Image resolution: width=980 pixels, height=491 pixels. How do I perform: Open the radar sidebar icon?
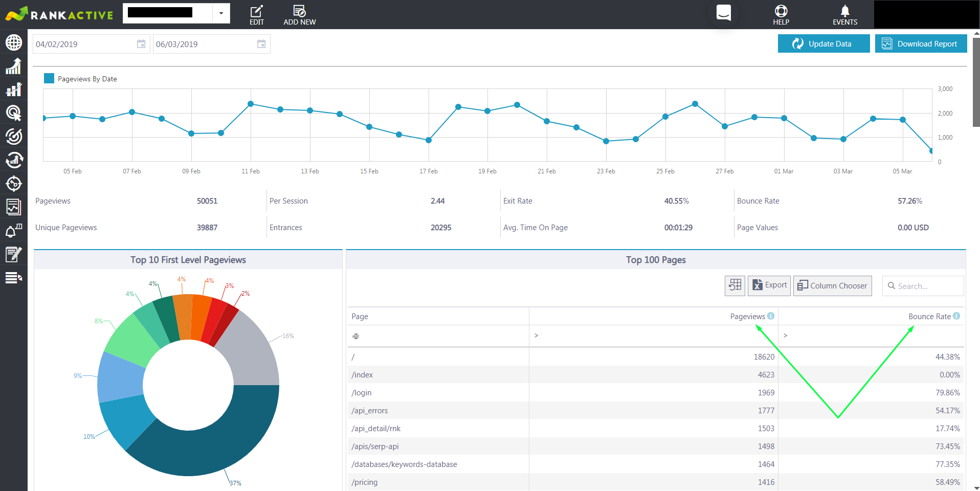click(x=14, y=137)
